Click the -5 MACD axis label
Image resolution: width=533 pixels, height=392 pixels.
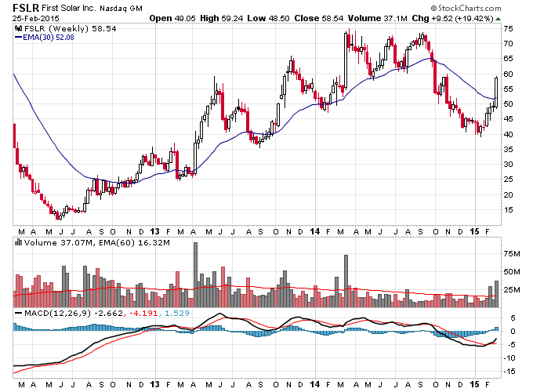(x=511, y=344)
